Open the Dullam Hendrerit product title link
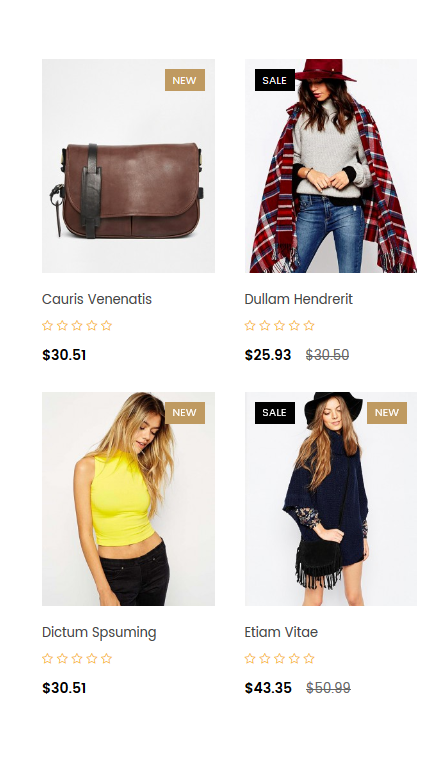 click(x=298, y=299)
